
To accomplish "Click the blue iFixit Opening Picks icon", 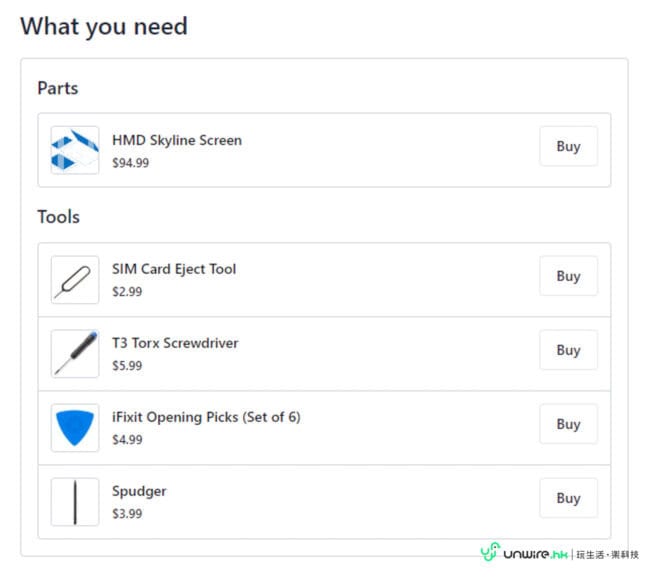I will [75, 428].
